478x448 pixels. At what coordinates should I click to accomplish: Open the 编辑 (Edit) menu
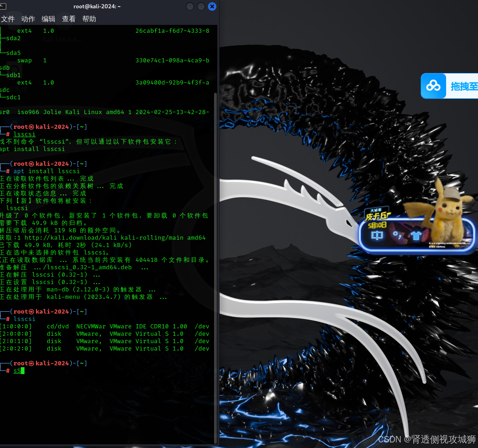[x=48, y=19]
